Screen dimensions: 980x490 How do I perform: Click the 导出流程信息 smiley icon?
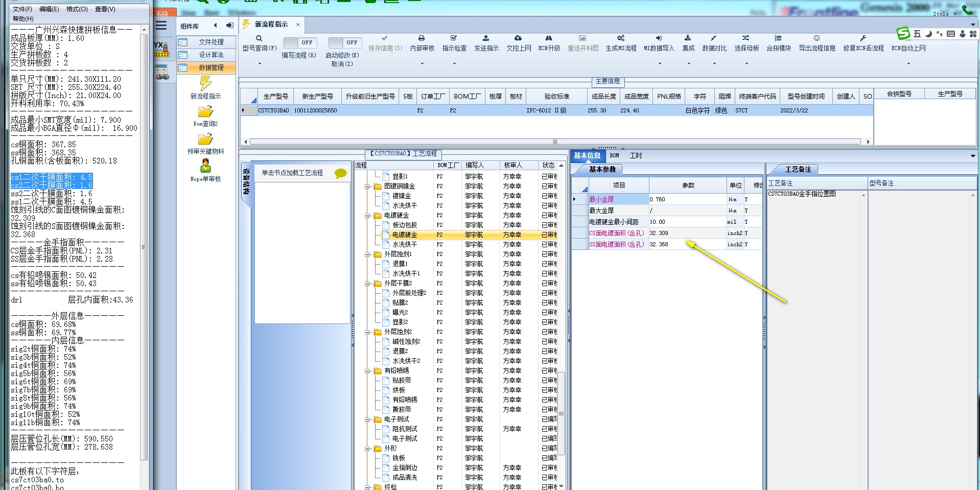[x=816, y=38]
